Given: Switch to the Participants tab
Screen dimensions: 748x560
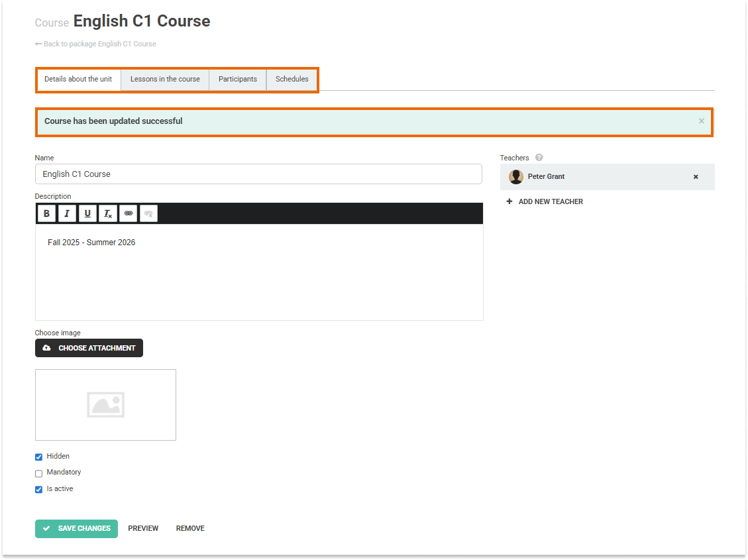Looking at the screenshot, I should (x=238, y=79).
